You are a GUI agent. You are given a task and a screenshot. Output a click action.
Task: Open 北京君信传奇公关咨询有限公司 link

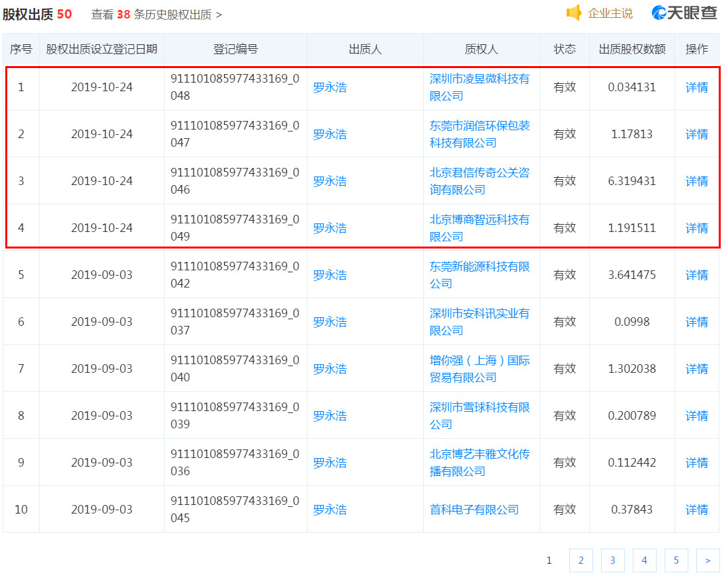tap(479, 181)
